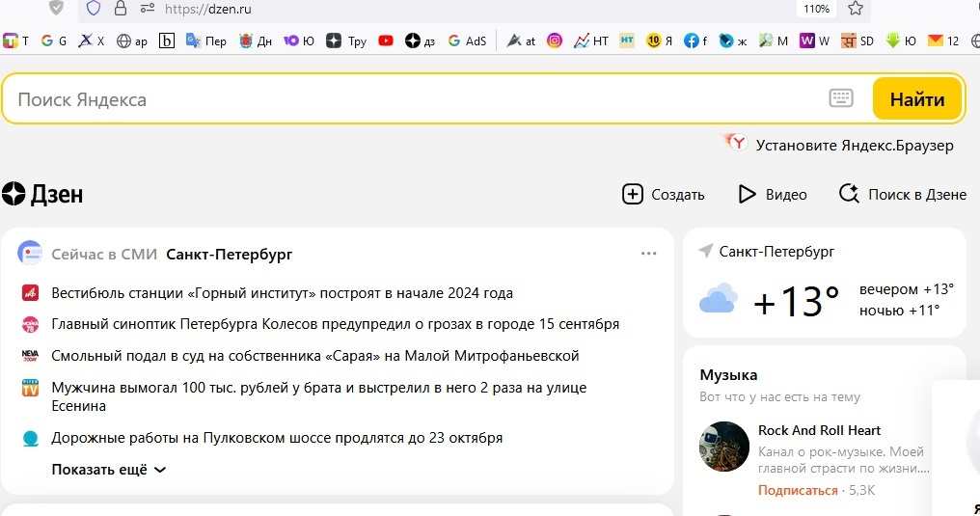Viewport: 980px width, 516px height.
Task: Reset zoom via the 110% indicator
Action: pos(816,9)
